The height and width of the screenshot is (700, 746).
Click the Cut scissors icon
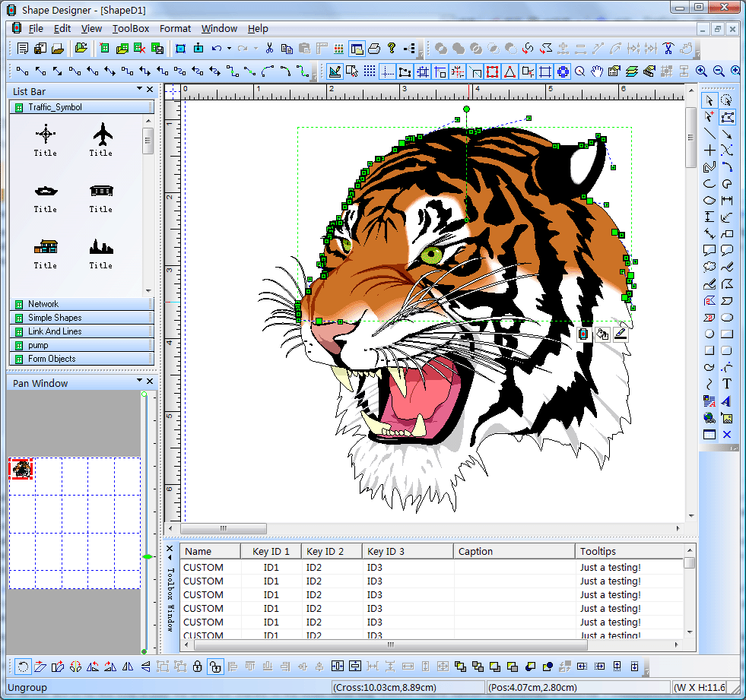coord(269,49)
